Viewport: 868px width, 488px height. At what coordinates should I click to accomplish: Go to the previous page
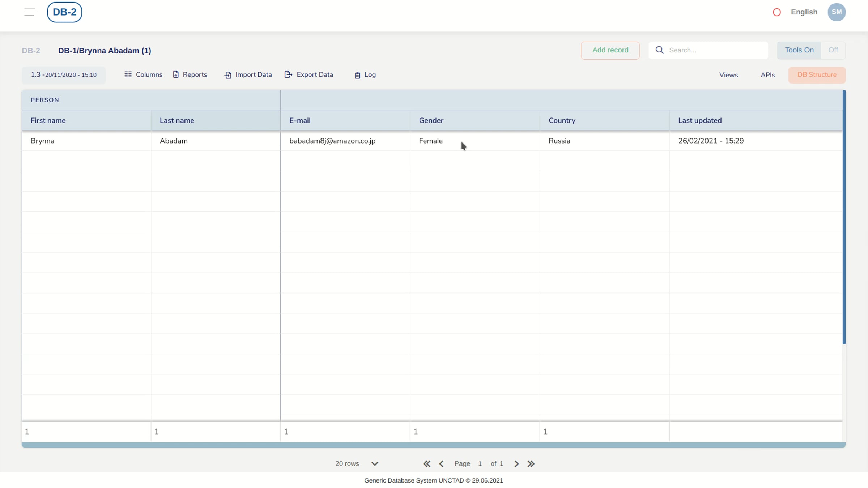click(441, 464)
